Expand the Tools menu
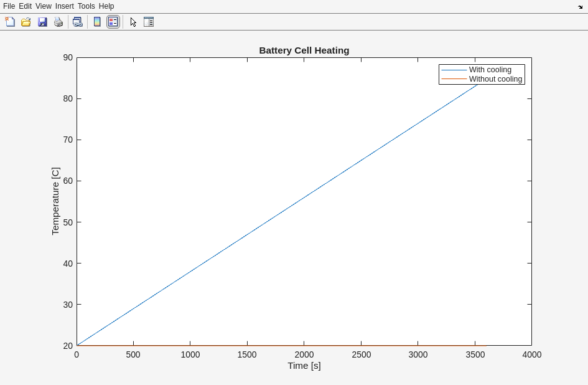The width and height of the screenshot is (588, 385). pos(86,6)
